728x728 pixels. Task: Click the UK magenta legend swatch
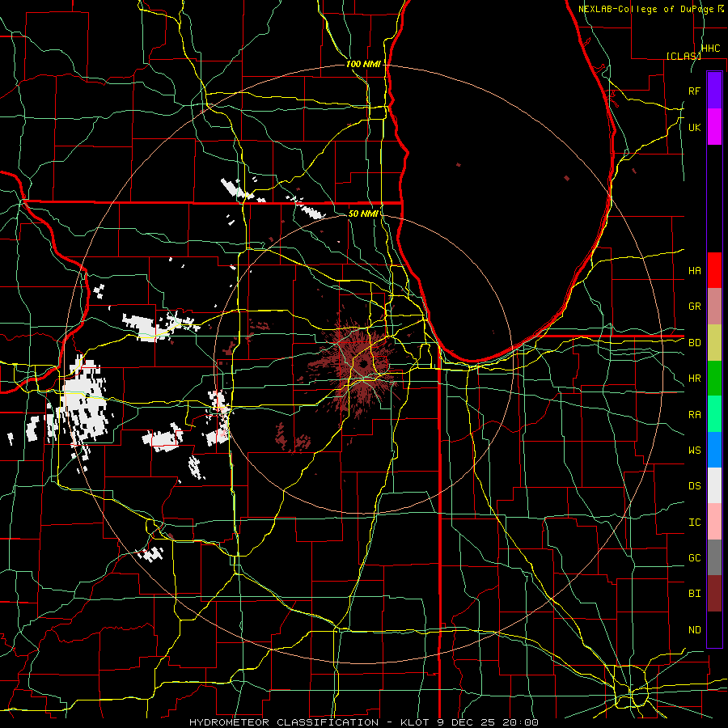click(x=714, y=127)
